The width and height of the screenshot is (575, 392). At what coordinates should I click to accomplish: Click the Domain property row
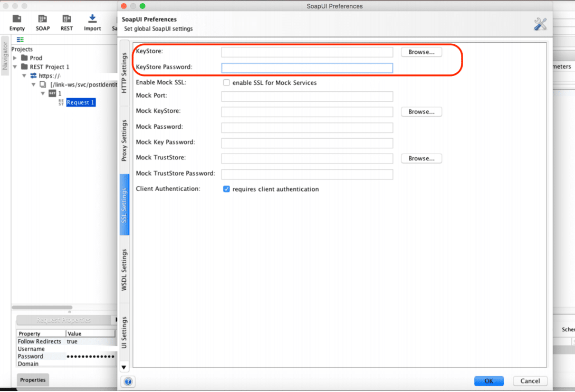click(66, 364)
